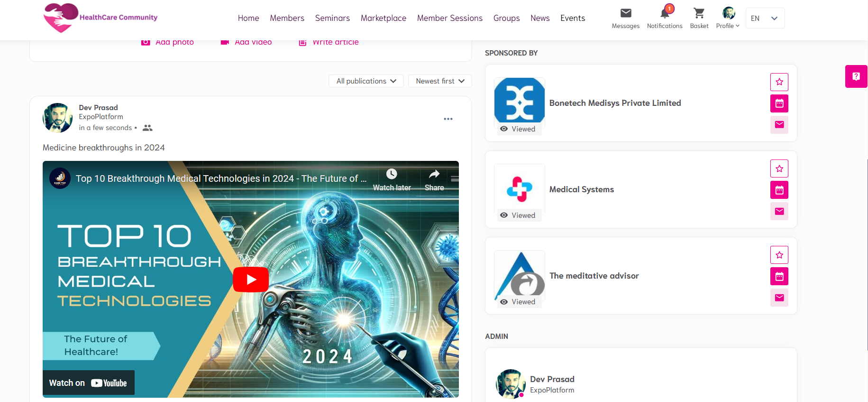Click the YouTube video Share arrow icon
Viewport: 868px width, 402px height.
[x=434, y=174]
